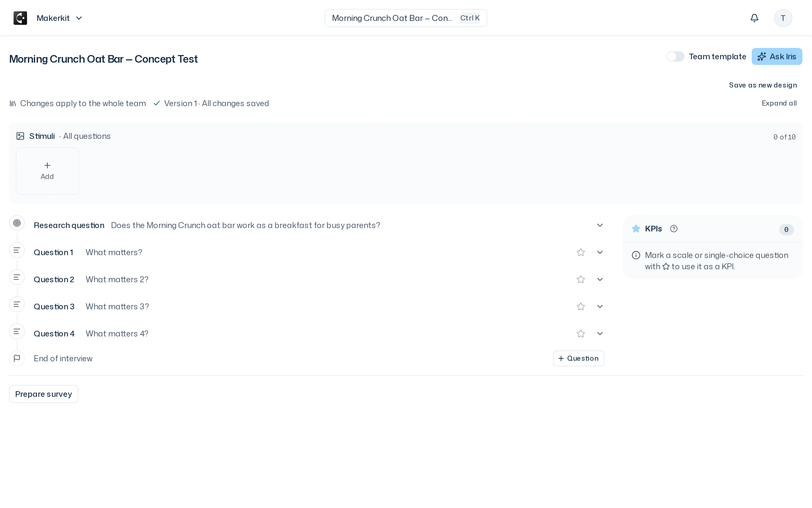Click the Question 3 text-lines icon

pos(17,305)
